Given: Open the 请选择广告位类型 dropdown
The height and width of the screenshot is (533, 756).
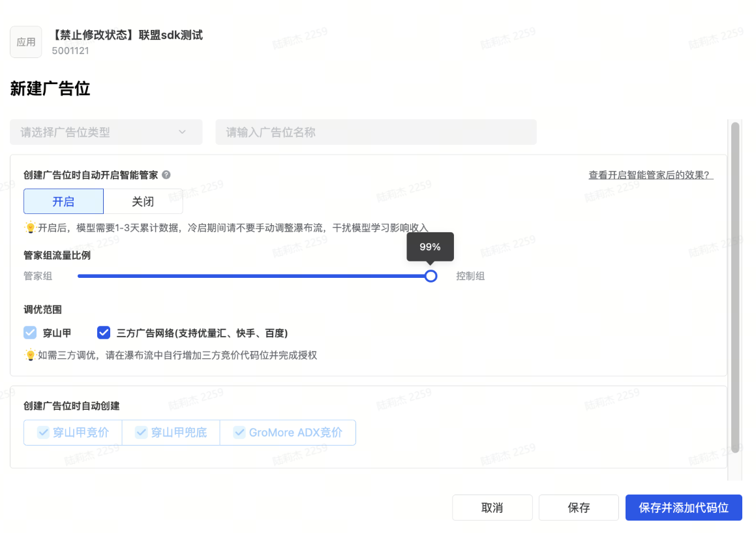Looking at the screenshot, I should (x=98, y=132).
